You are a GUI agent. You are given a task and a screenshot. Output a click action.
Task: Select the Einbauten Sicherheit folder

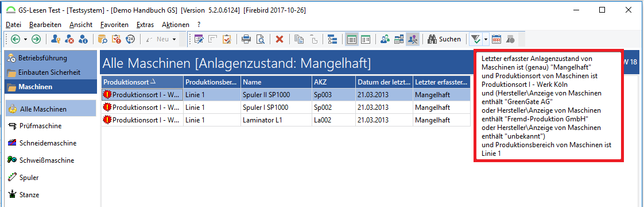50,72
